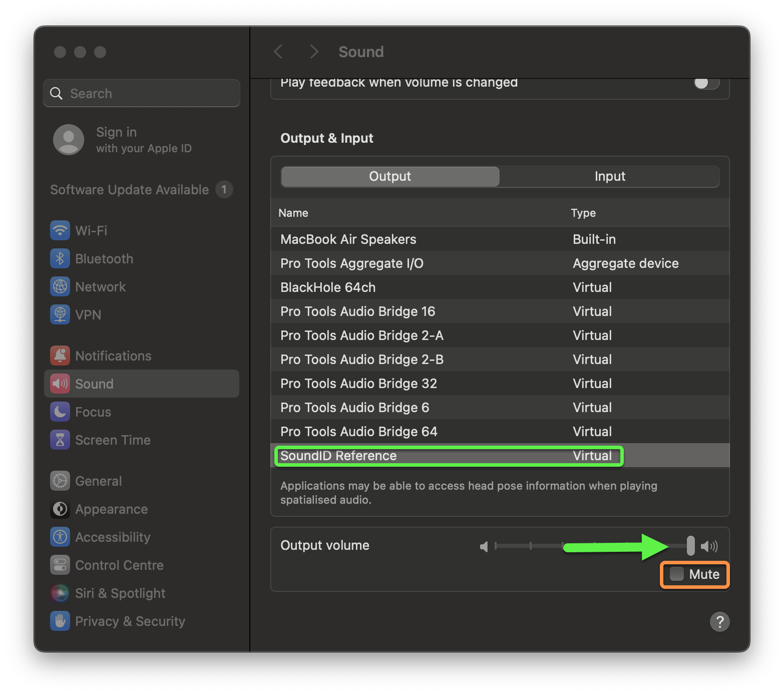Select the Sound speaker icon in sidebar
784x694 pixels.
60,384
